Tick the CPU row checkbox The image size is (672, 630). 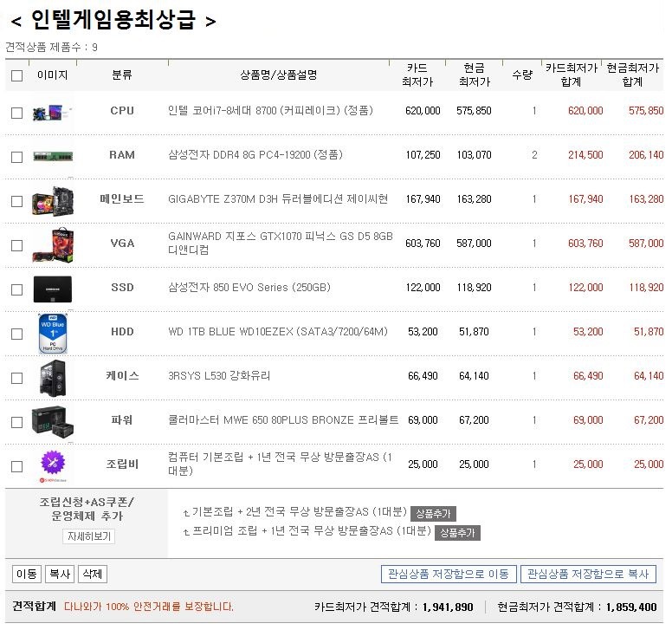16,113
